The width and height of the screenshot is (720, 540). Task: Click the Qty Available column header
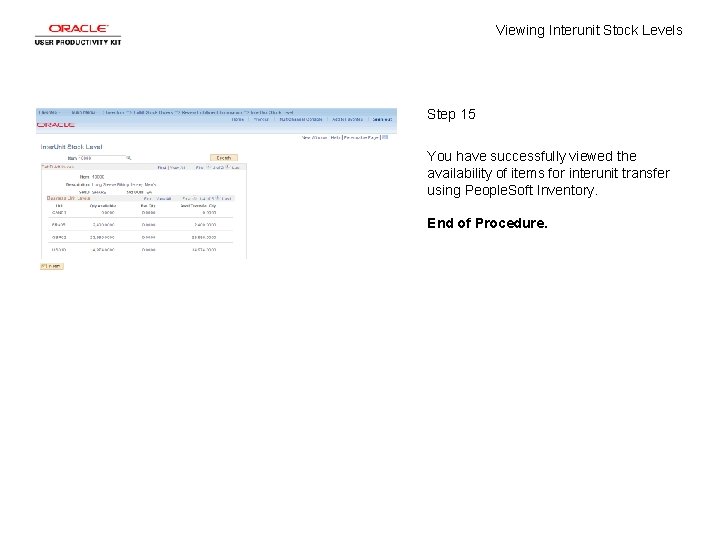click(x=103, y=206)
